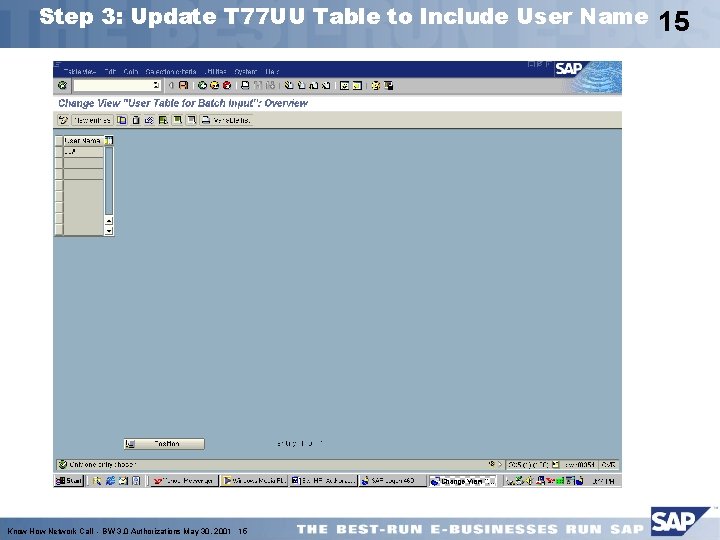
Task: Click the yellow Exit icon
Action: click(214, 85)
